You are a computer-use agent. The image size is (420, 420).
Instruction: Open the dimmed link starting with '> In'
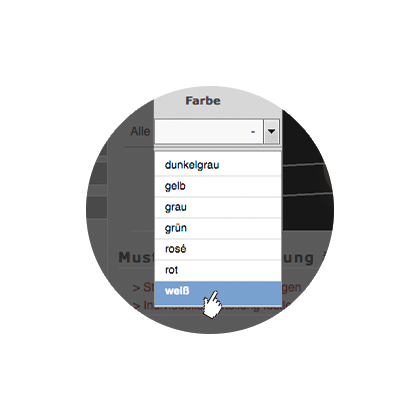pyautogui.click(x=143, y=305)
